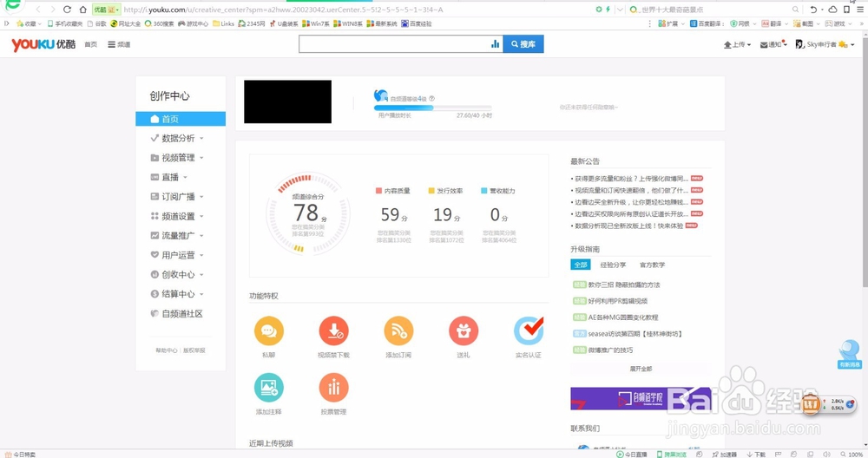Select the 官方教学 tab under 升级指南

tap(652, 265)
